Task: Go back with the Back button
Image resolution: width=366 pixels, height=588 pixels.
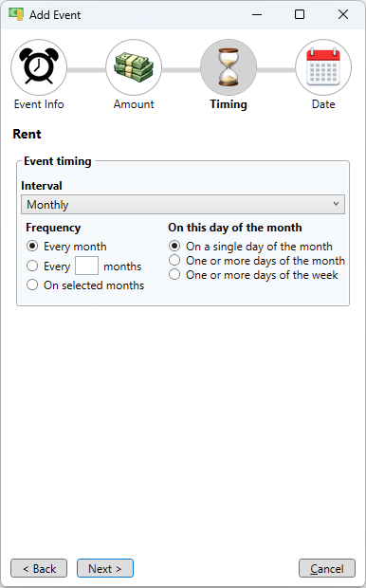Action: (39, 568)
